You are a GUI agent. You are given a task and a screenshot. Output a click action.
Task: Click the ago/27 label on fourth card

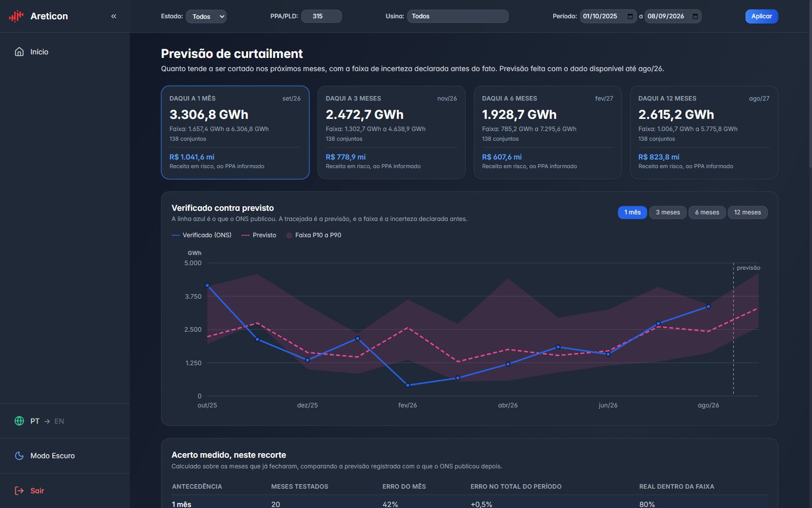[759, 99]
